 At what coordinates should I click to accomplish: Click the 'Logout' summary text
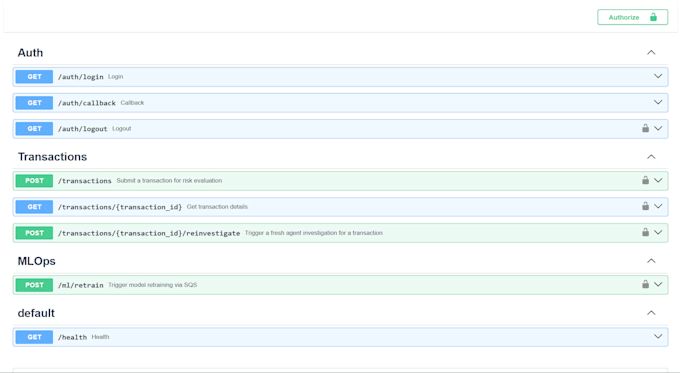pos(121,128)
